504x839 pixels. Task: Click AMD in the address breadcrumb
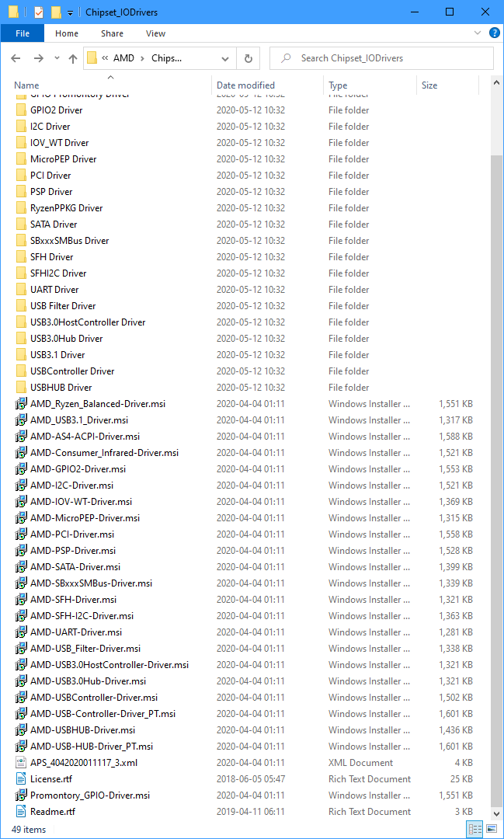[x=123, y=58]
